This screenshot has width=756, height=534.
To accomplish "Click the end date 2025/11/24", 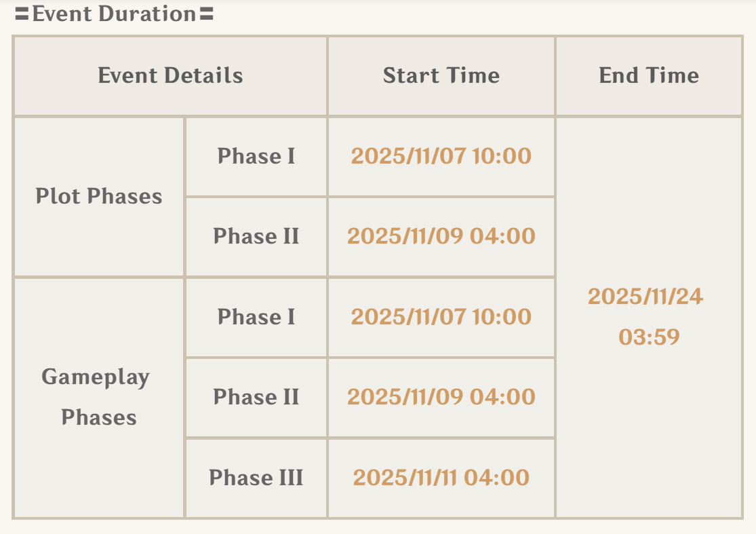I will point(645,297).
